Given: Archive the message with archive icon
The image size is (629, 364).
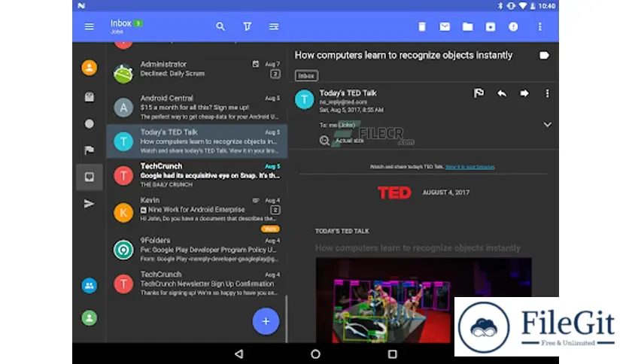Looking at the screenshot, I should click(x=491, y=27).
